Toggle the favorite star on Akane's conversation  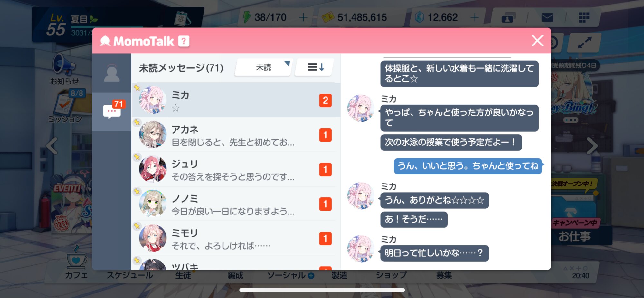coord(137,122)
